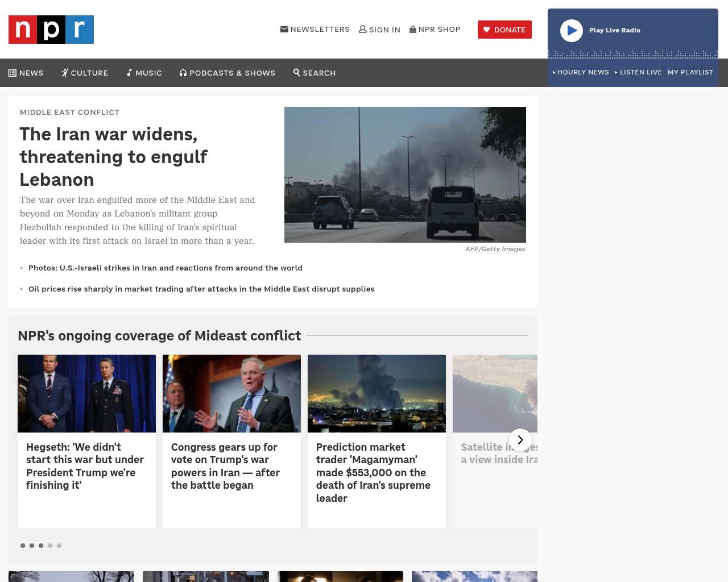Select the first carousel pagination dot
Viewport: 728px width, 582px height.
click(23, 546)
